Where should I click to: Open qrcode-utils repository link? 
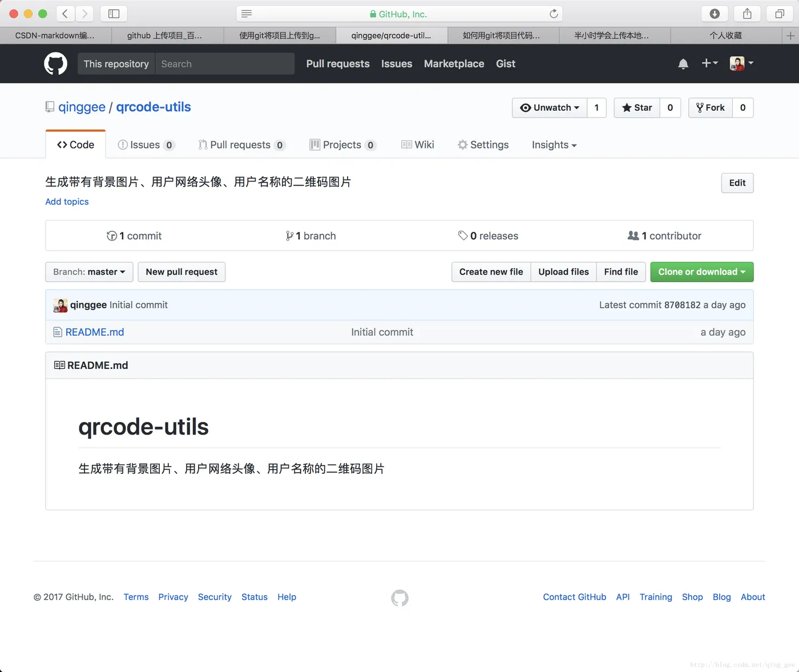[154, 107]
